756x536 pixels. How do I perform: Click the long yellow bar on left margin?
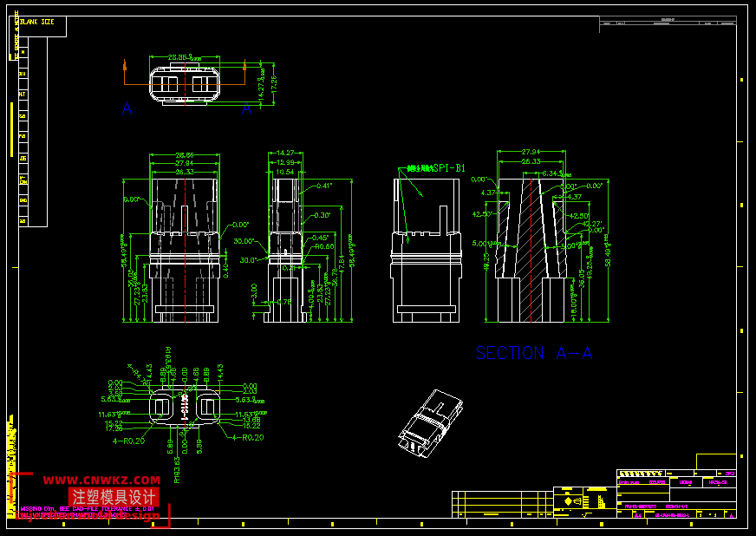[11, 130]
